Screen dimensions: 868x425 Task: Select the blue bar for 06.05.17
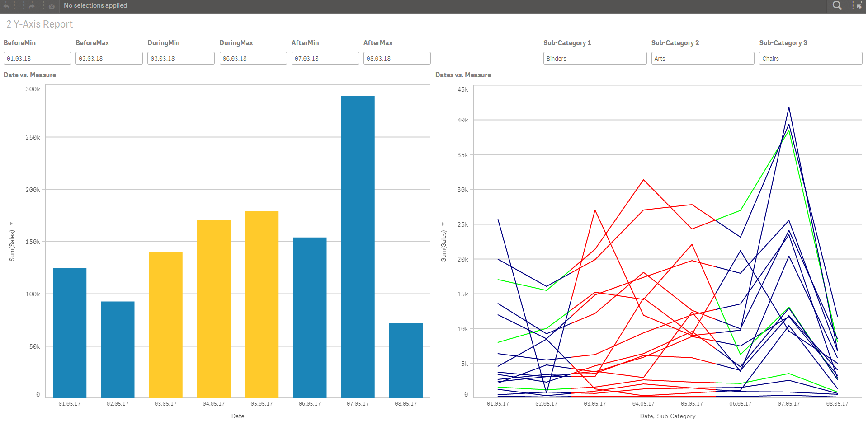point(310,318)
